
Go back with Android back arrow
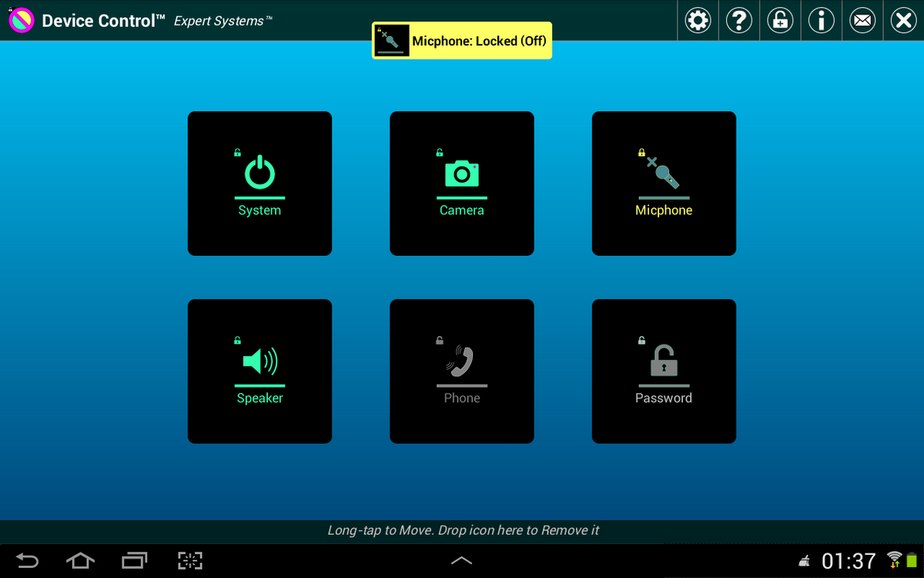pyautogui.click(x=28, y=561)
